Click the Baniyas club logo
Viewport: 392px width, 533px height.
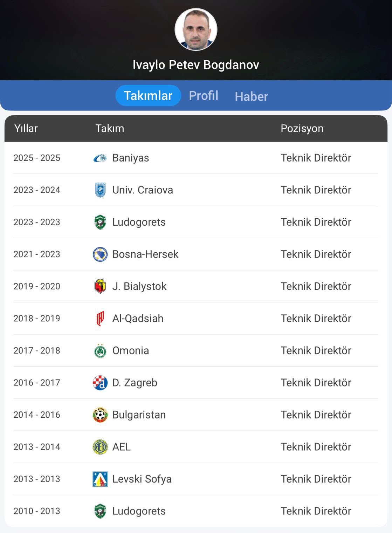click(100, 158)
